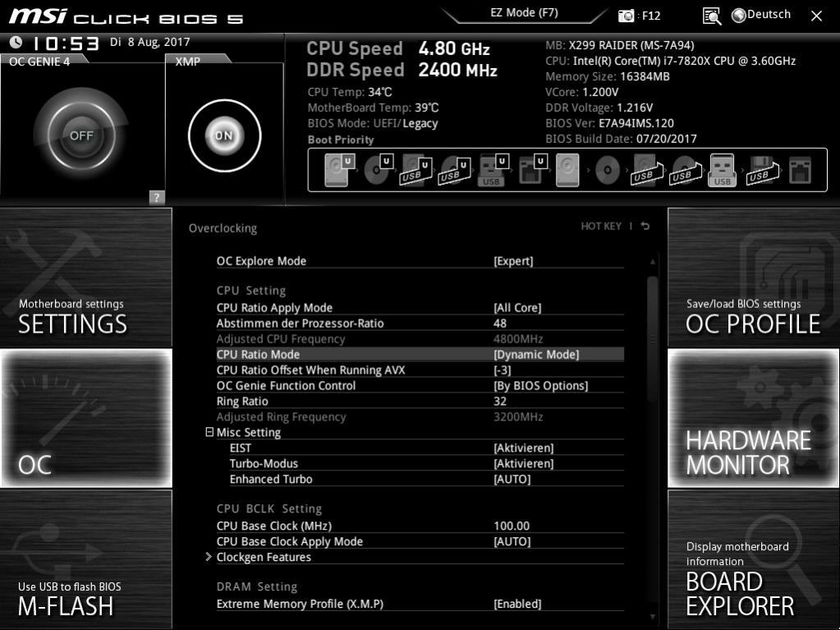The width and height of the screenshot is (840, 630).
Task: Change Extreme Memory Profile [Enabled] setting
Action: point(517,604)
